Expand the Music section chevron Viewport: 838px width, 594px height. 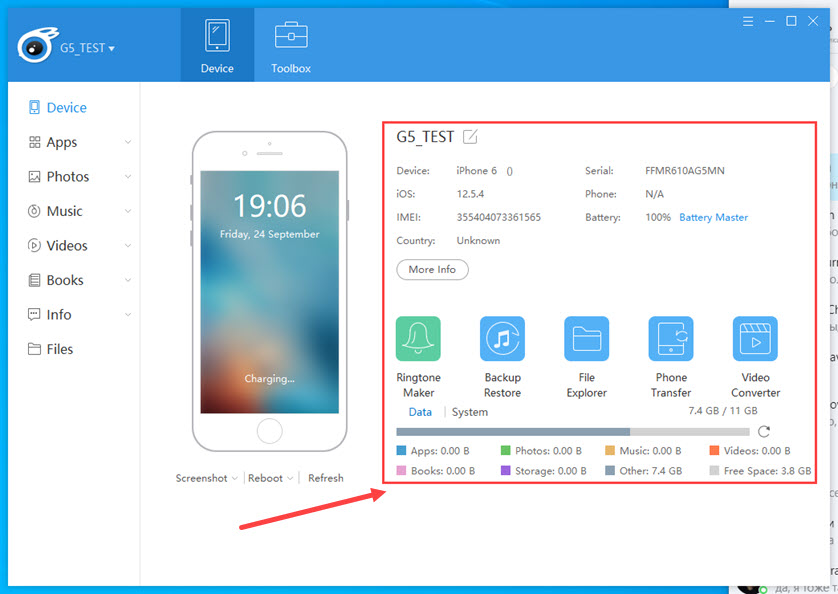click(x=128, y=211)
